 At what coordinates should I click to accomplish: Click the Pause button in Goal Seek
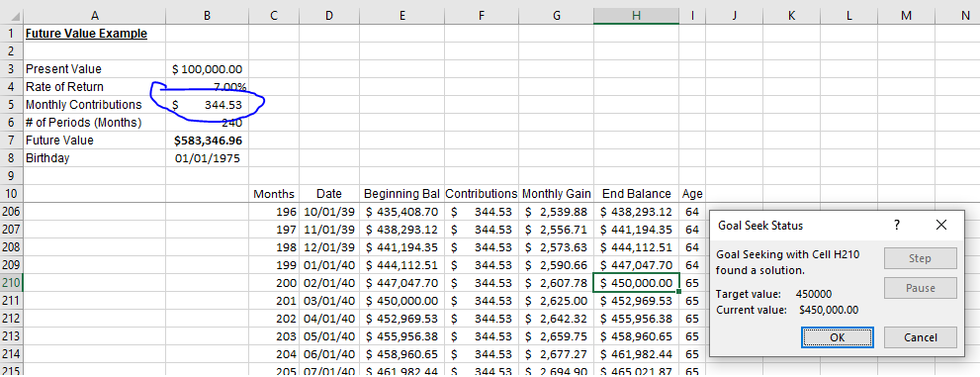point(920,288)
